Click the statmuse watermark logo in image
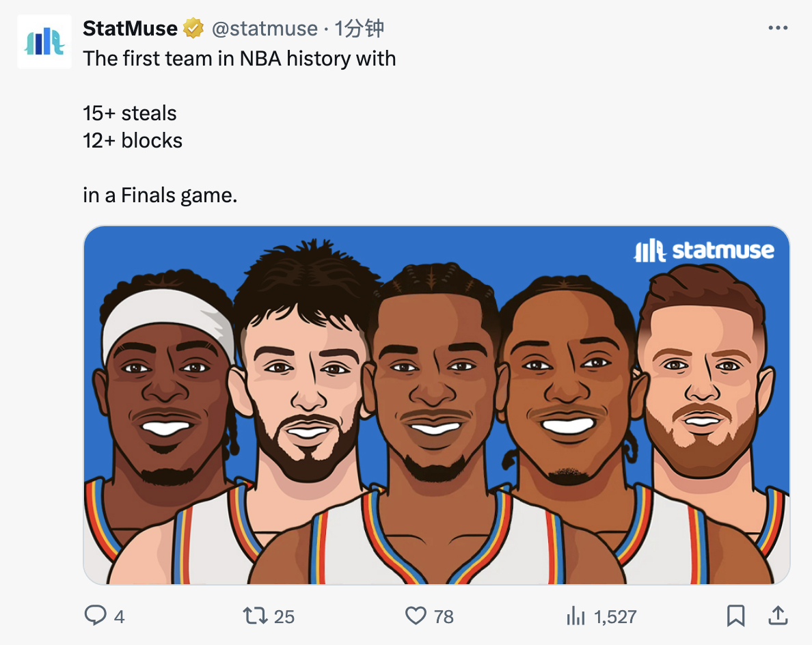 click(x=704, y=251)
